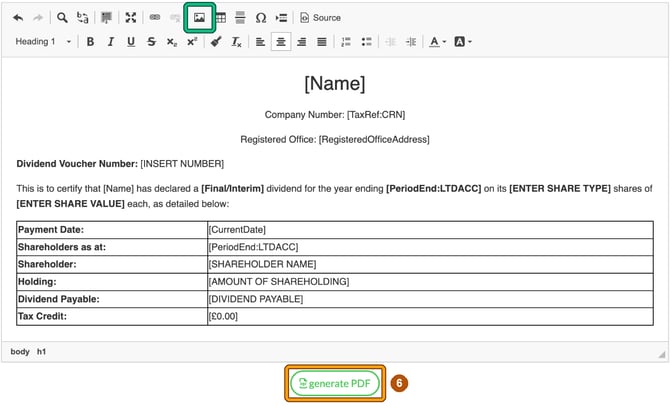Image resolution: width=670 pixels, height=406 pixels.
Task: Click the Holding: label cell
Action: tap(112, 282)
